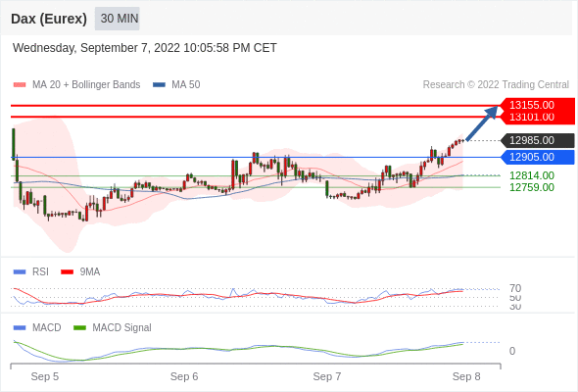Click the MA 50 blue legend swatch
This screenshot has height=392, width=578.
tap(159, 85)
